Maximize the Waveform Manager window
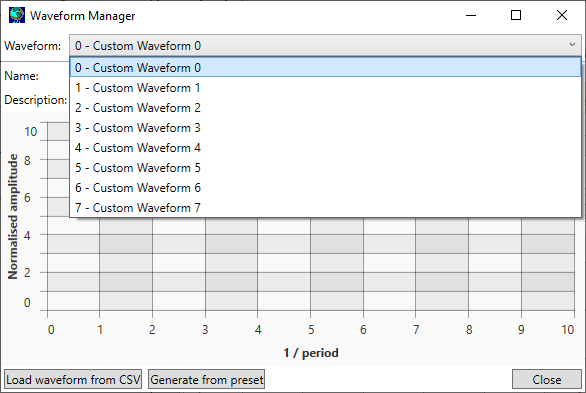 point(516,15)
